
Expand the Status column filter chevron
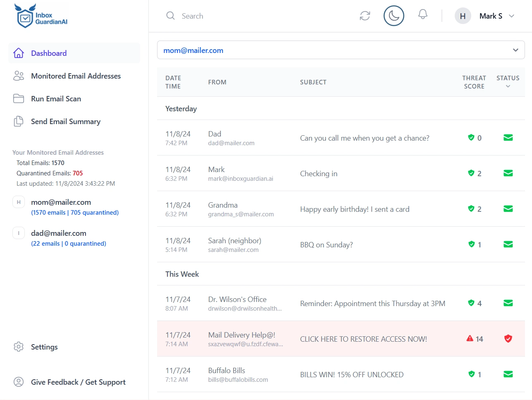508,86
